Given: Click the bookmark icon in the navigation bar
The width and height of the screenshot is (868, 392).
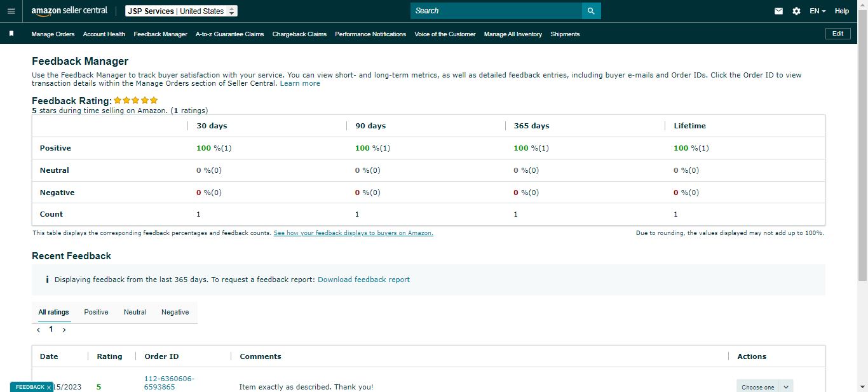Looking at the screenshot, I should click(x=11, y=34).
